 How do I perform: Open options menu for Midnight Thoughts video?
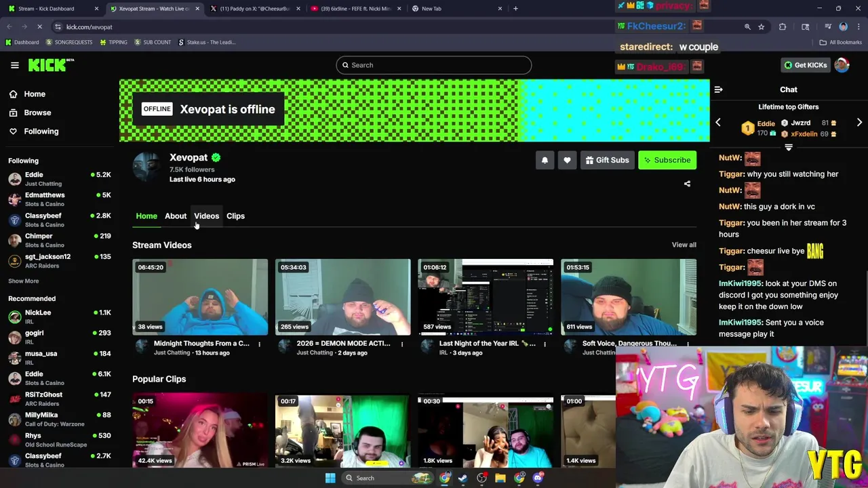pos(259,344)
